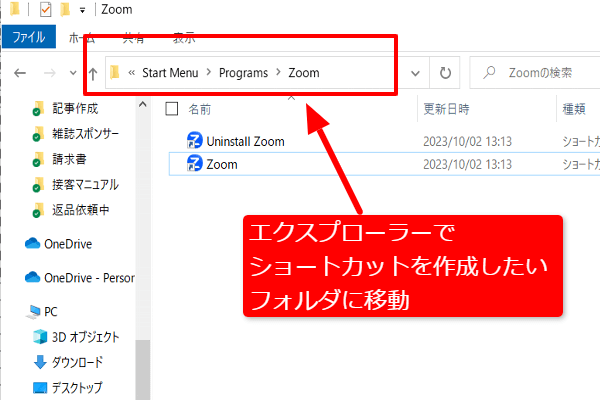Open the quick access toolbar dropdown arrow
This screenshot has width=600, height=400.
(81, 11)
